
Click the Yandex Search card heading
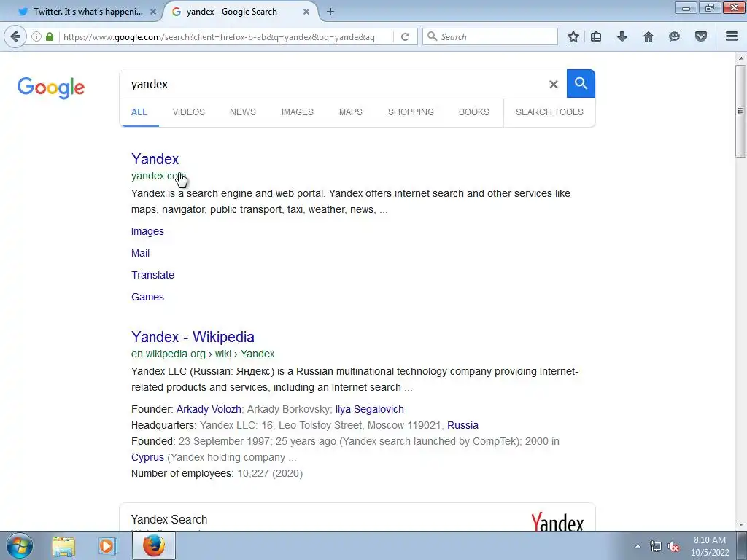click(169, 519)
